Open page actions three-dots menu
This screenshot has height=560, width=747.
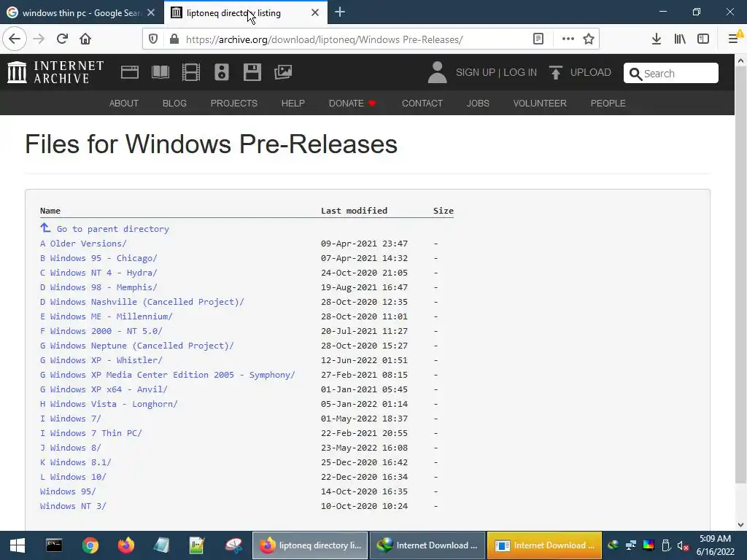[x=568, y=39]
